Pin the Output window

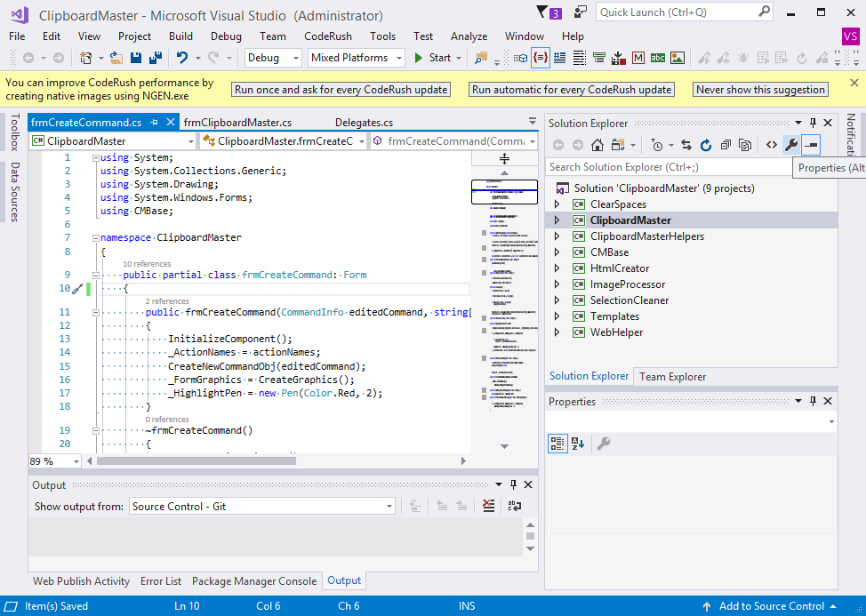point(514,484)
